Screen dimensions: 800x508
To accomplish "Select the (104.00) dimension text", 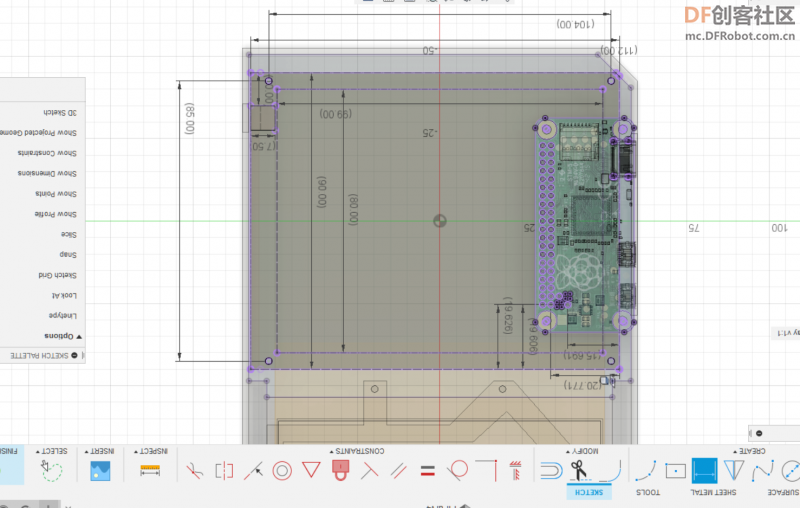I will point(575,24).
